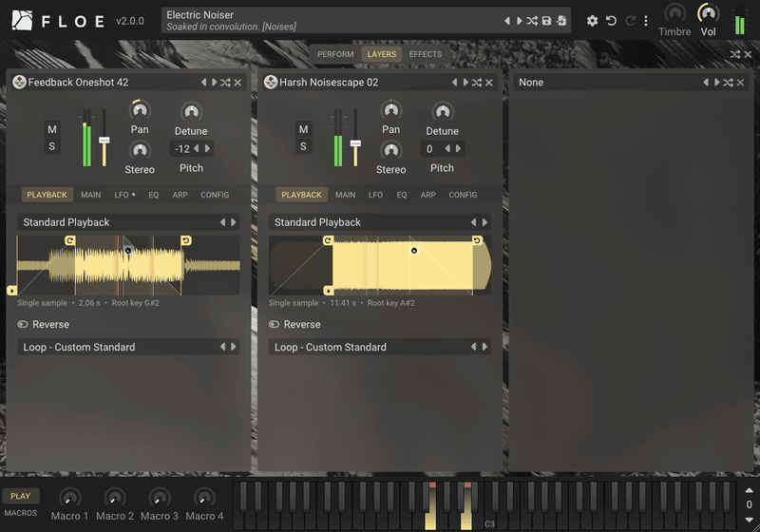Toggle Reverse on Feedback Oneshot 42 layer
The height and width of the screenshot is (532, 760).
[23, 324]
